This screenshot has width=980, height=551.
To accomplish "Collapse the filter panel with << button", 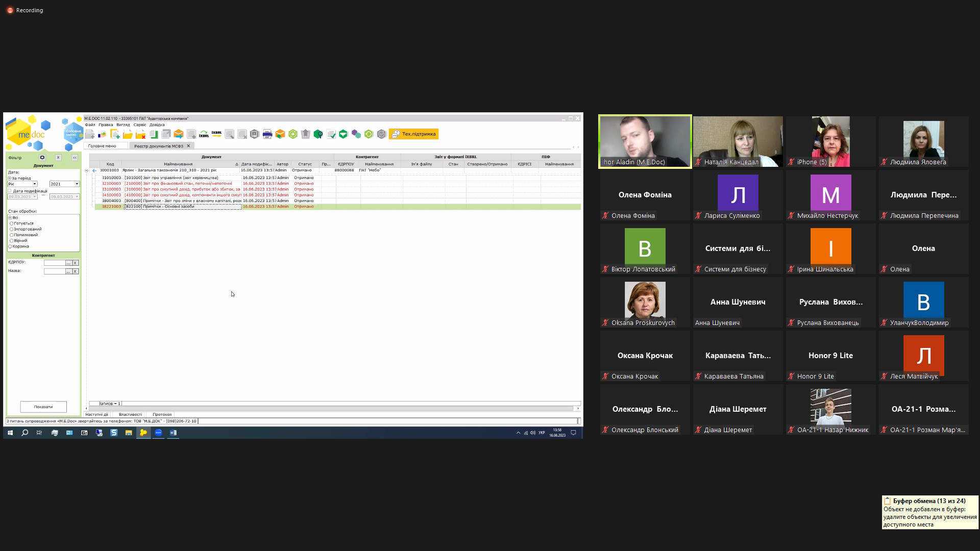I will coord(75,158).
